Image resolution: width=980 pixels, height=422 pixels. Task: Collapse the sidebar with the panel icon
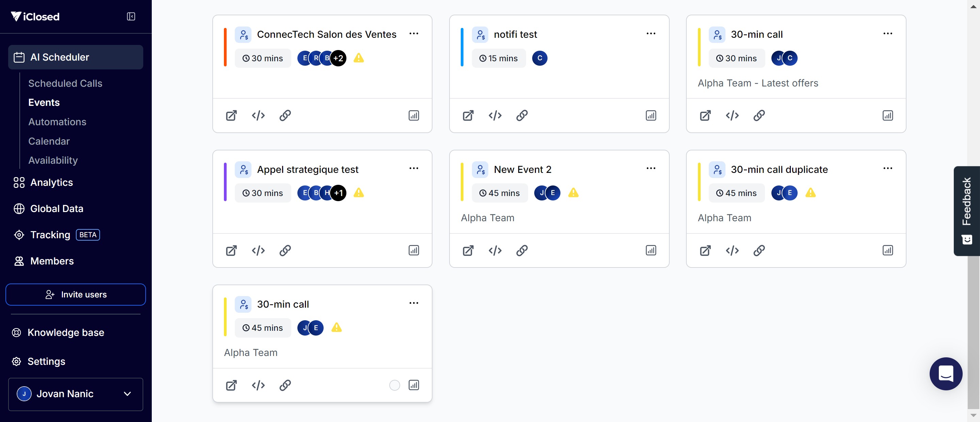pos(131,16)
